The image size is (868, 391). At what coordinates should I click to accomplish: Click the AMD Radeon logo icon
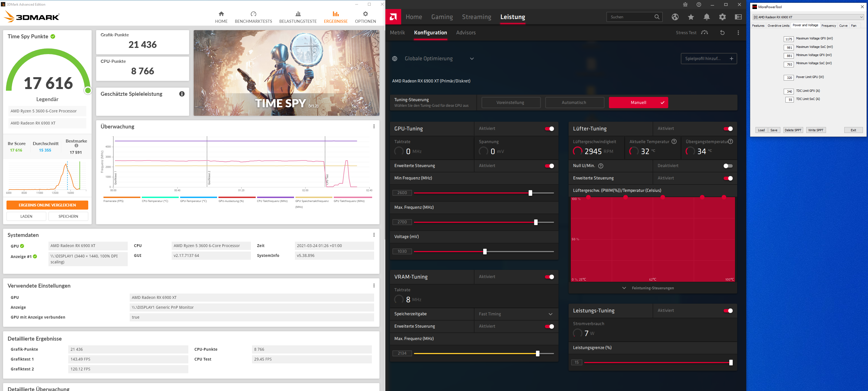click(393, 17)
